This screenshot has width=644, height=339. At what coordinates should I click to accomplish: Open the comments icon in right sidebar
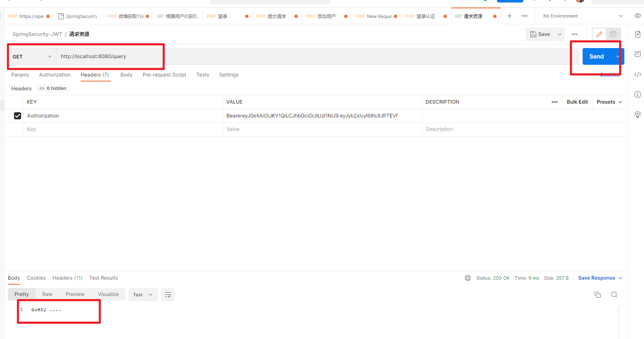[637, 54]
